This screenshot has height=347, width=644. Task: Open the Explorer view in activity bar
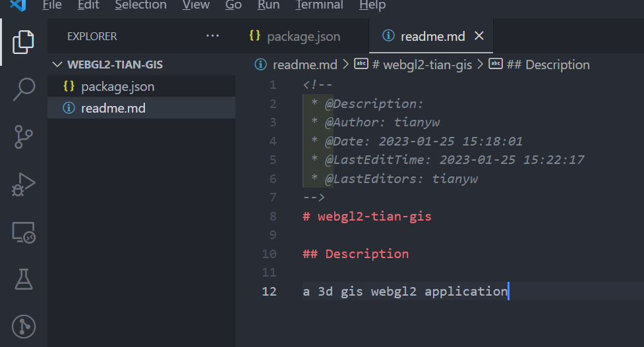tap(23, 42)
